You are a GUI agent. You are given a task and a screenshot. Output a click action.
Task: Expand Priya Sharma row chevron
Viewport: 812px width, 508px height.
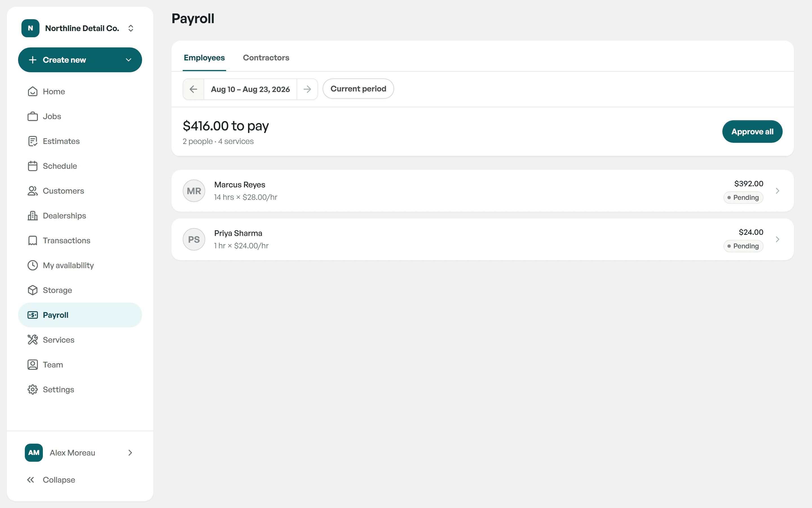pos(777,239)
